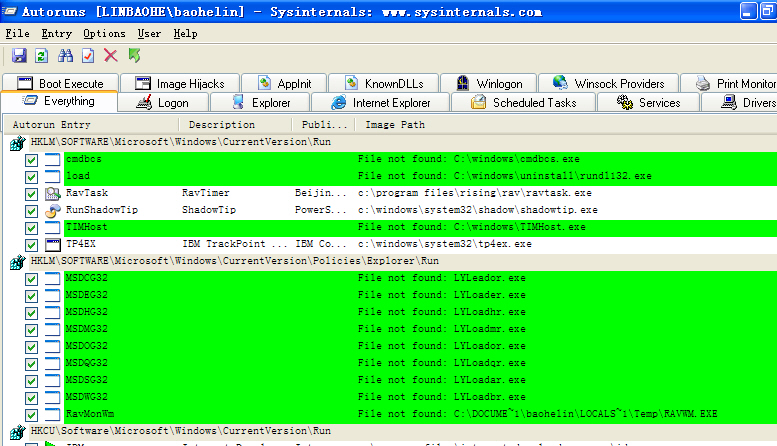The height and width of the screenshot is (446, 777).
Task: Sort by Description column header
Action: click(x=235, y=125)
